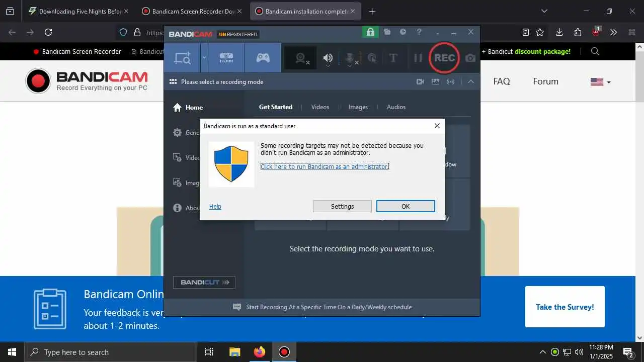Start recording with the REC button

pyautogui.click(x=444, y=58)
